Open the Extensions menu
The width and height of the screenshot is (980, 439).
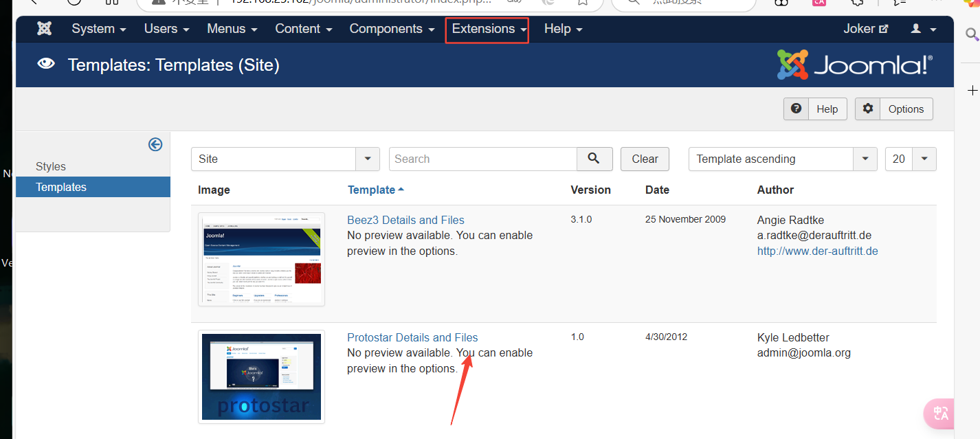pos(489,29)
